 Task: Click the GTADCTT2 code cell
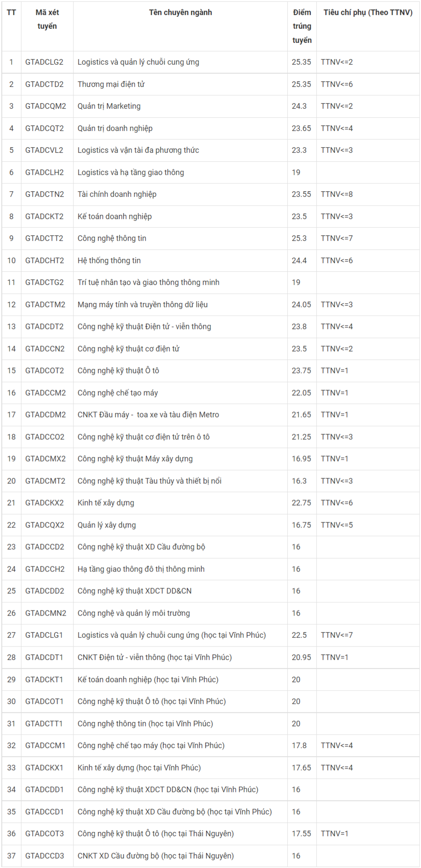tap(44, 238)
